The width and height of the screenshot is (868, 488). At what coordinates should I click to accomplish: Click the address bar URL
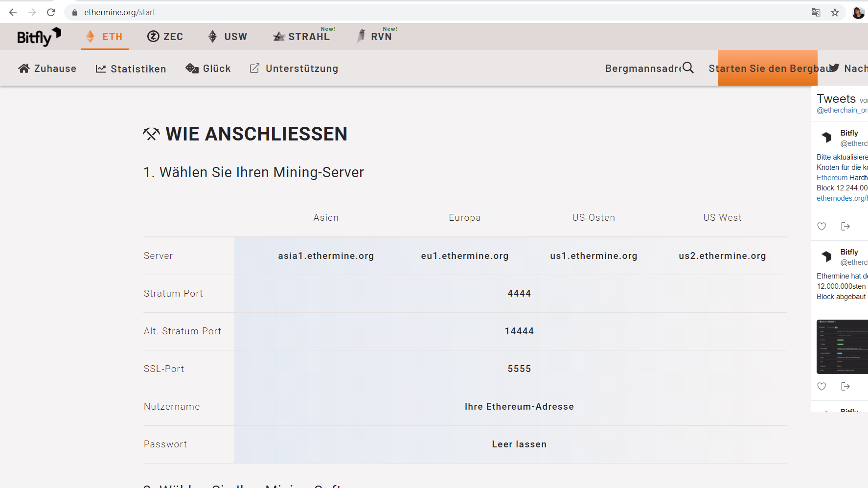pyautogui.click(x=120, y=12)
